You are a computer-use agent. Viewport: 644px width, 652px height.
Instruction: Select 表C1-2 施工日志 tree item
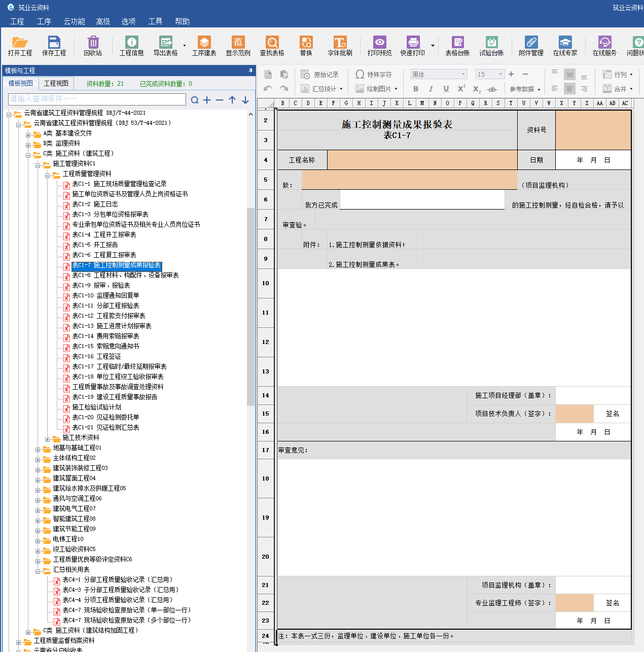pyautogui.click(x=95, y=204)
